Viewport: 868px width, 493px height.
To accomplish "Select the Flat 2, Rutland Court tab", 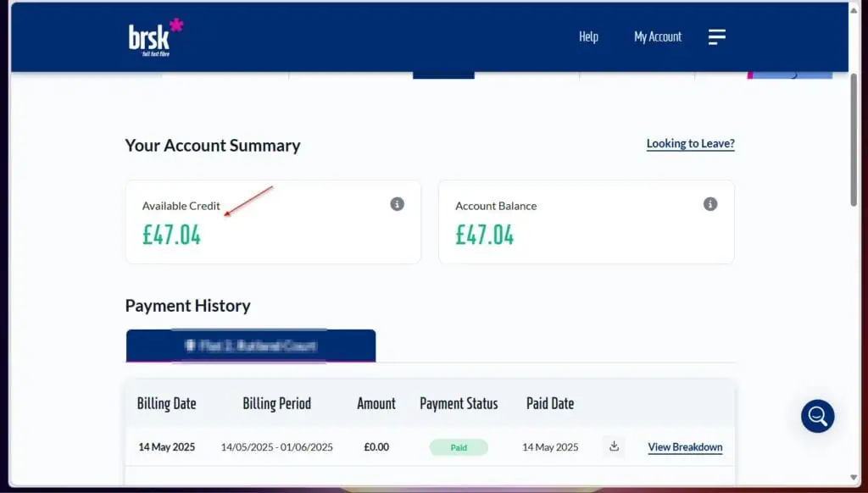I will [251, 345].
